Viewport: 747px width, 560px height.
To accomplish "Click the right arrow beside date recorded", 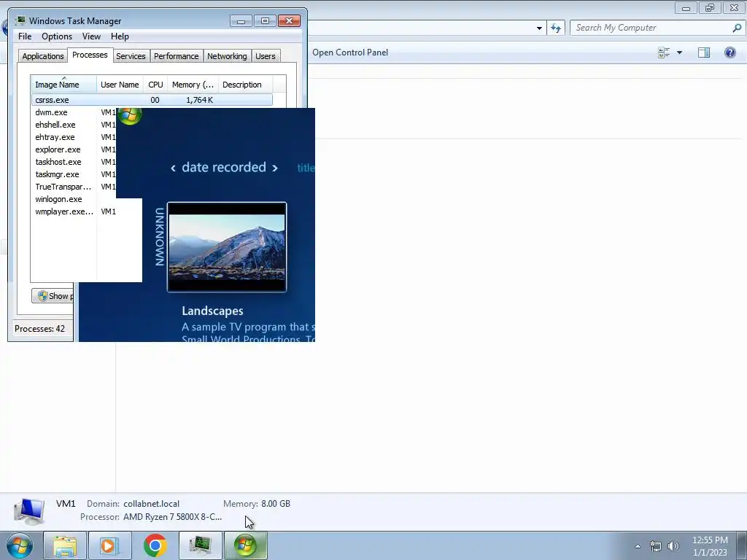I will 275,168.
